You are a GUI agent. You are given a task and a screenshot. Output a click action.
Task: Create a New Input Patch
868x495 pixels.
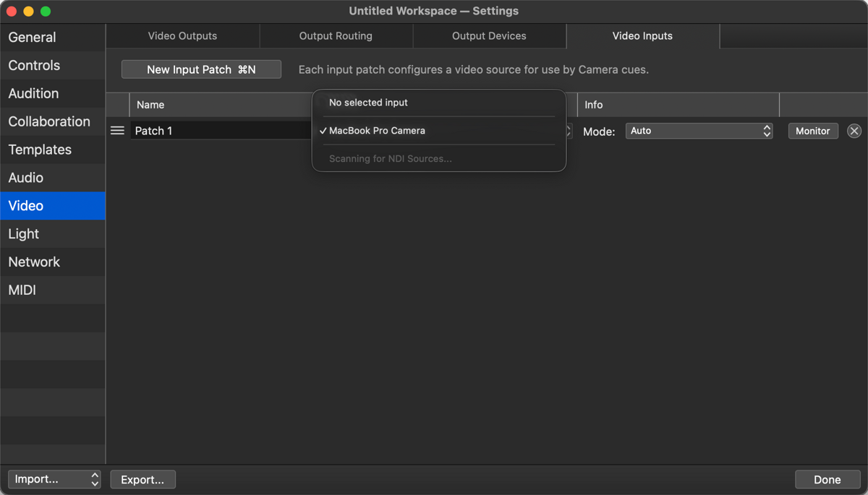[201, 69]
